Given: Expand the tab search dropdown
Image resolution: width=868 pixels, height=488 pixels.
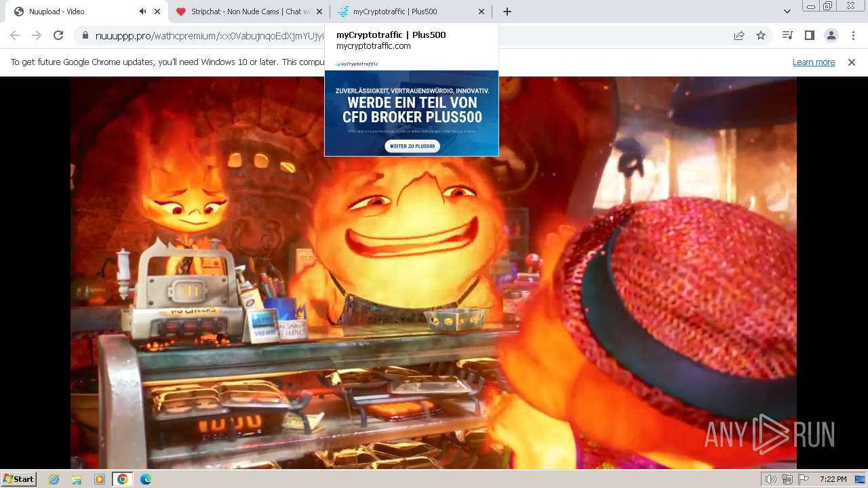Looking at the screenshot, I should click(787, 12).
